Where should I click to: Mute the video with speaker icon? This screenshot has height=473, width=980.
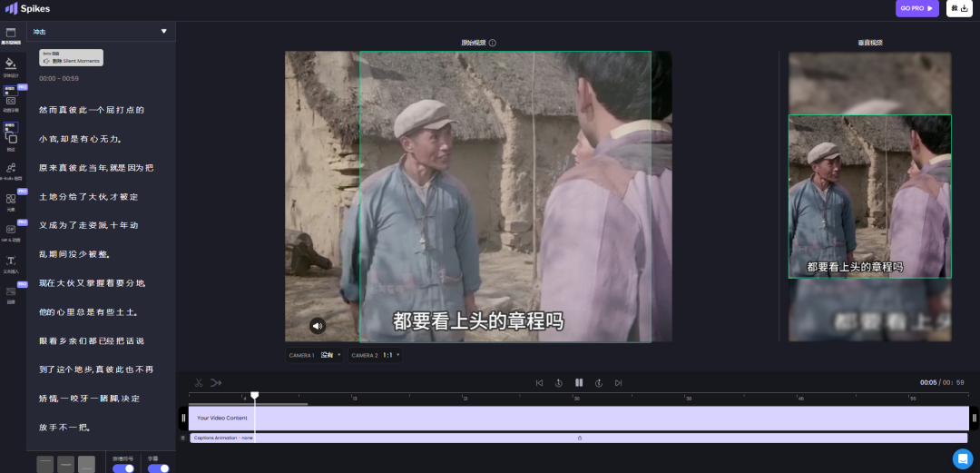click(318, 325)
